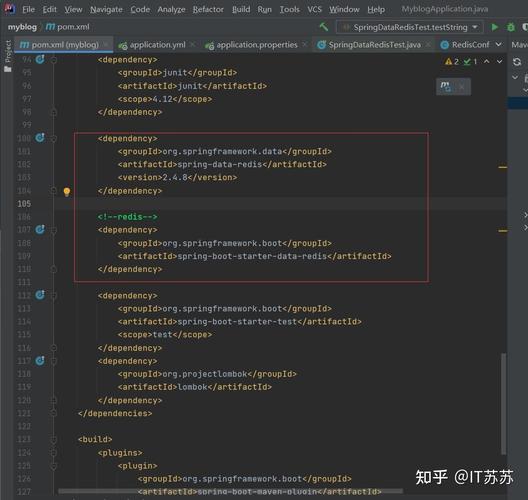Click gutter dependency icon at line 112
This screenshot has width=528, height=500.
(40, 295)
